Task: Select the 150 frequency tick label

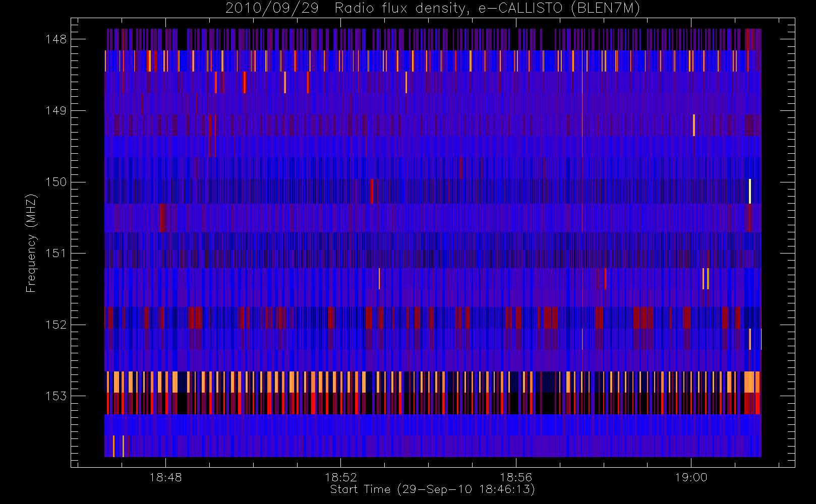Action: 56,182
